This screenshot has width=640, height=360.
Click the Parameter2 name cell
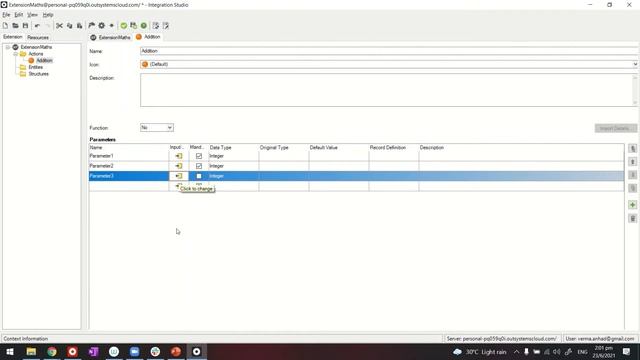pos(129,166)
